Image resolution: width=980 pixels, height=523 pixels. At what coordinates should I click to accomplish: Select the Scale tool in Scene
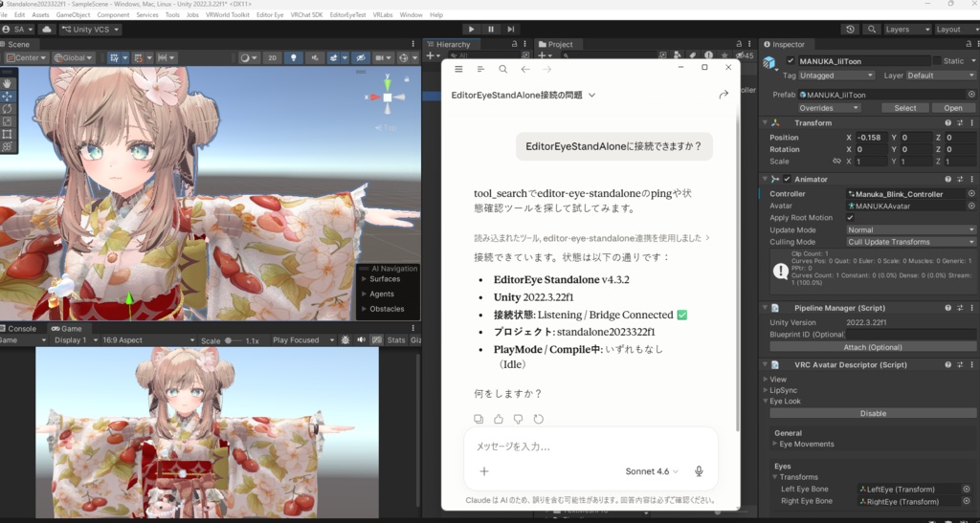[8, 121]
